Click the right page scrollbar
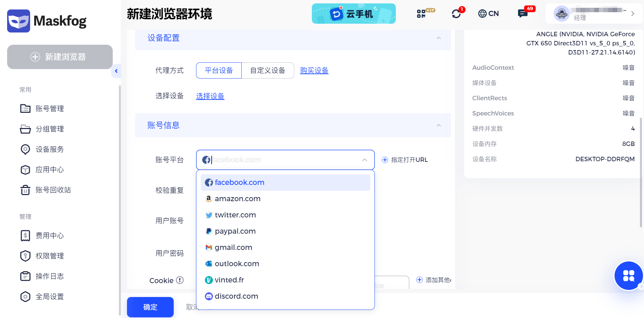 click(x=641, y=173)
